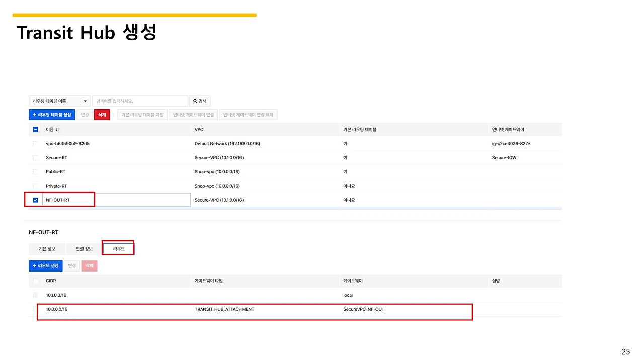Screen dimensions: 644x362
Task: Select the NF-OUT-RT name in the table row
Action: [57, 200]
